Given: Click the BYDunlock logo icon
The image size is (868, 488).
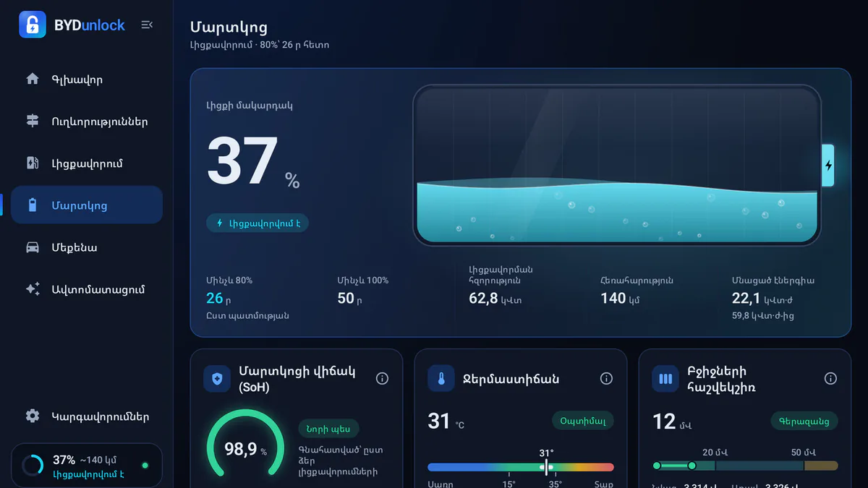Looking at the screenshot, I should pyautogui.click(x=33, y=25).
